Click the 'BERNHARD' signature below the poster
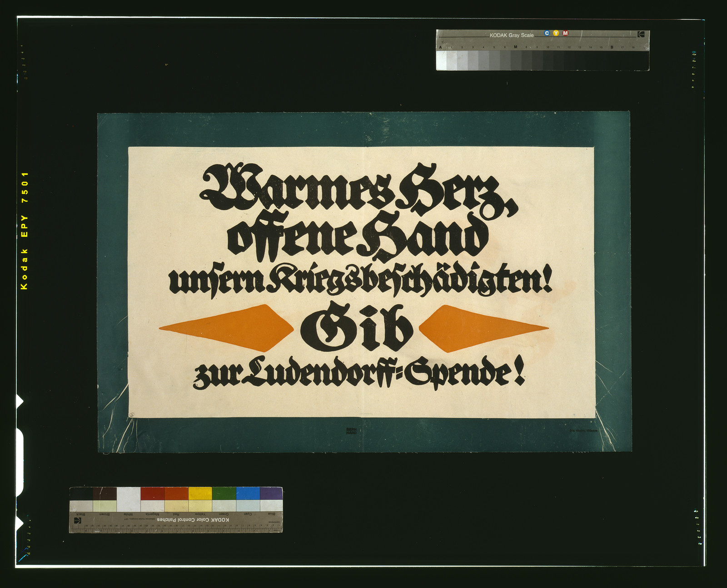The width and height of the screenshot is (727, 588). (351, 431)
